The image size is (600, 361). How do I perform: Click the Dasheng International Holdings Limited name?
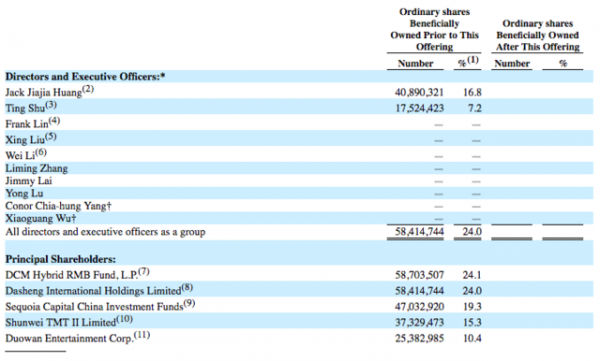99,290
